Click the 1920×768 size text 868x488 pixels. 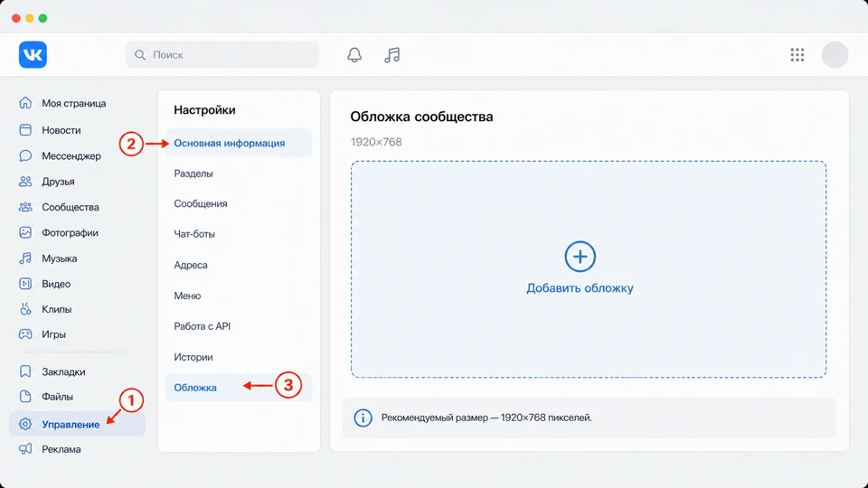click(x=376, y=142)
